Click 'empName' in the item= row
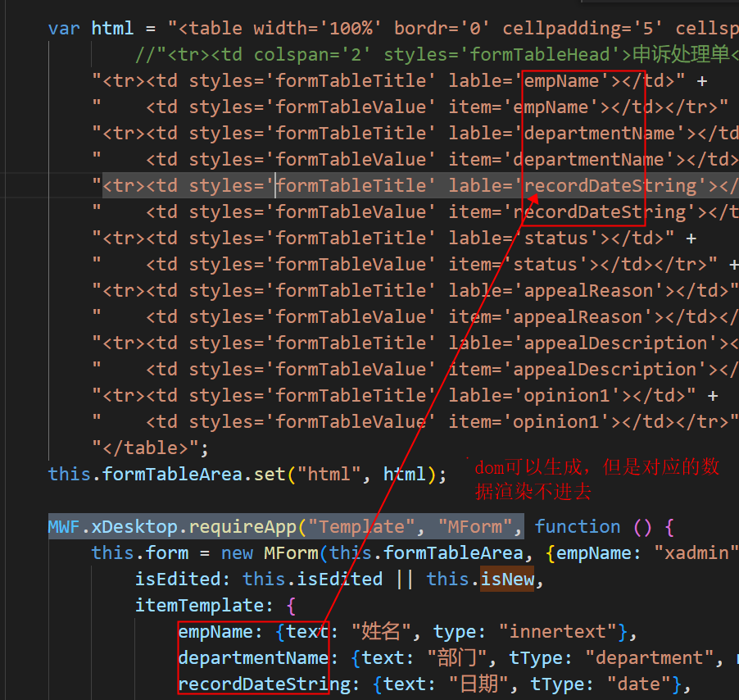Screen dimensions: 739x700 pos(551,107)
